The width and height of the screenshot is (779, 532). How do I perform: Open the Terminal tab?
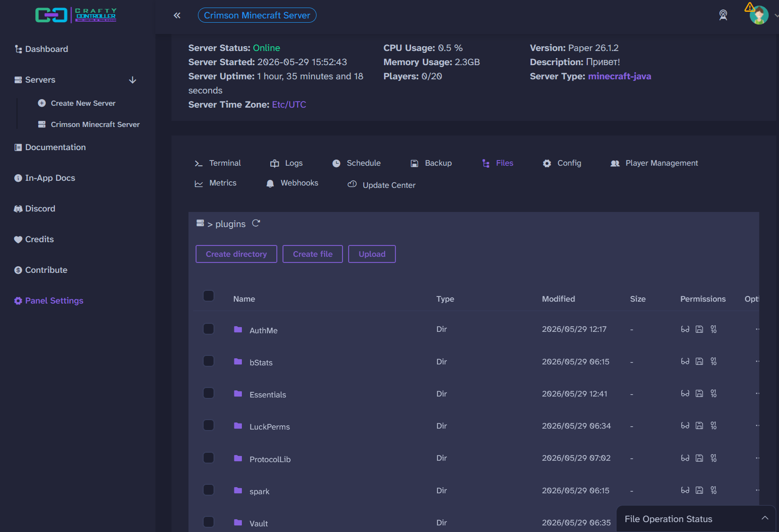(x=218, y=163)
